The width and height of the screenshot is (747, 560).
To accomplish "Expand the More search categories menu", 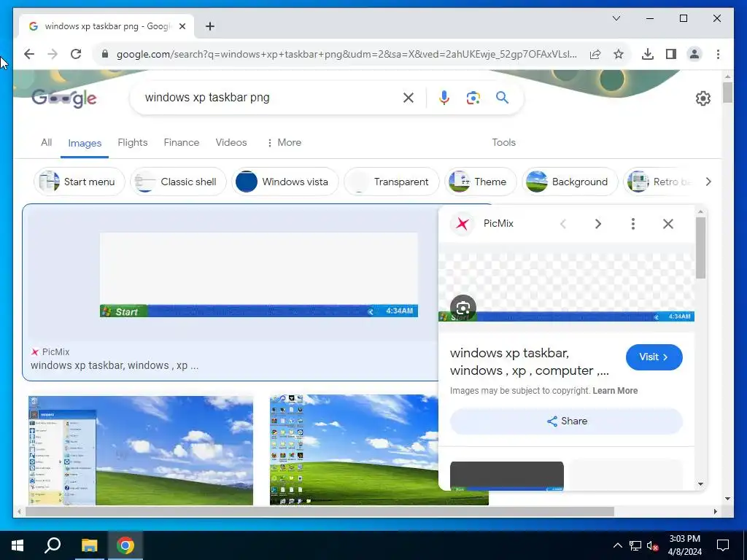I will 284,142.
